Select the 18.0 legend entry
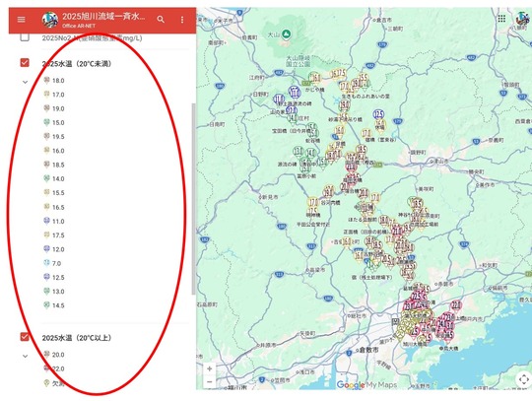 coord(54,81)
